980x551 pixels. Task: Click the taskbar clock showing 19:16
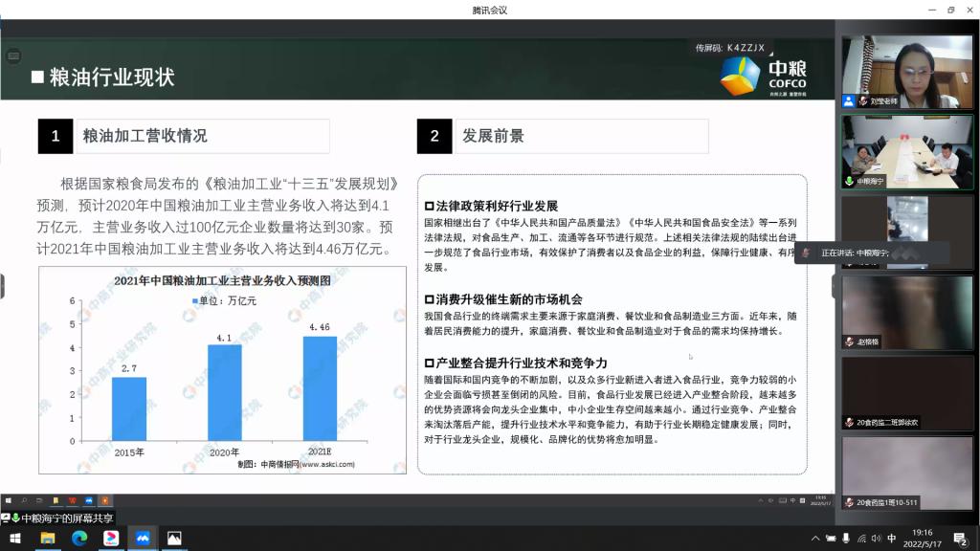click(x=923, y=538)
